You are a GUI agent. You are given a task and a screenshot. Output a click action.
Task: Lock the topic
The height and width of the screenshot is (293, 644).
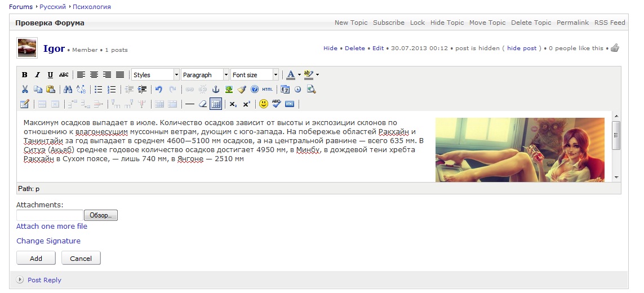418,23
